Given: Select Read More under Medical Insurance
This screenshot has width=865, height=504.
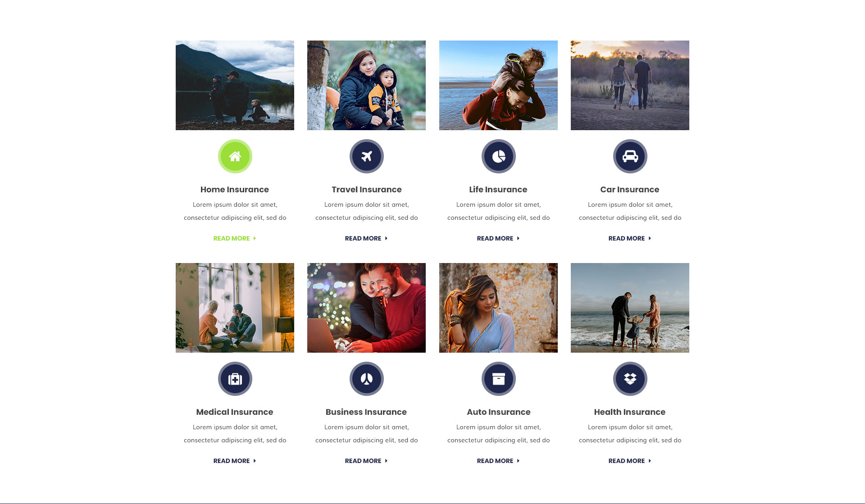Looking at the screenshot, I should click(235, 461).
